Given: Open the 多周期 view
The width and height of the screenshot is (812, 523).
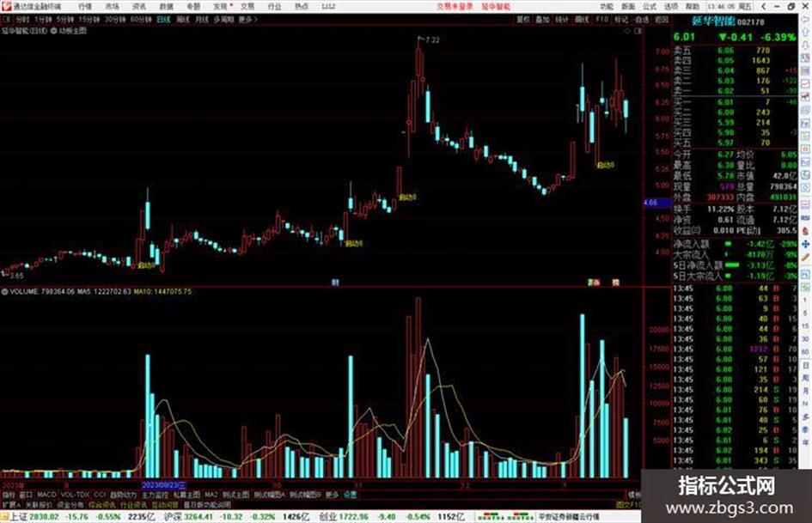Looking at the screenshot, I should [x=223, y=19].
